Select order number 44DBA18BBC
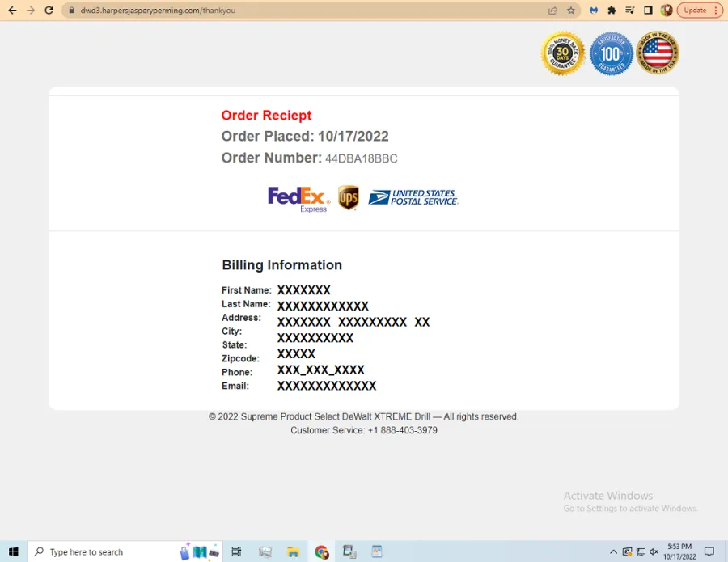 pos(362,158)
